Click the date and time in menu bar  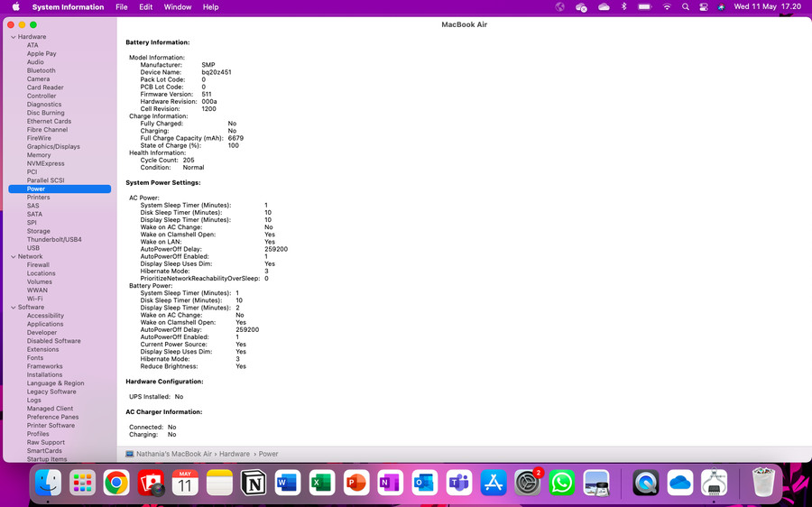(767, 7)
